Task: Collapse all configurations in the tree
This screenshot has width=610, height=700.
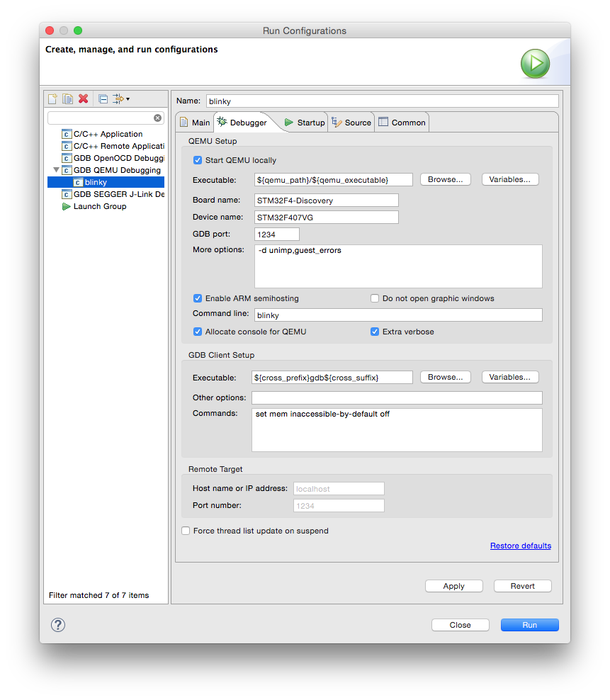Action: tap(103, 98)
